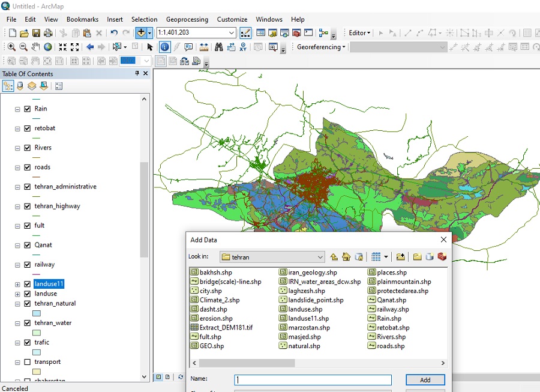Expand the landuse layer legend
540x392 pixels.
17,294
